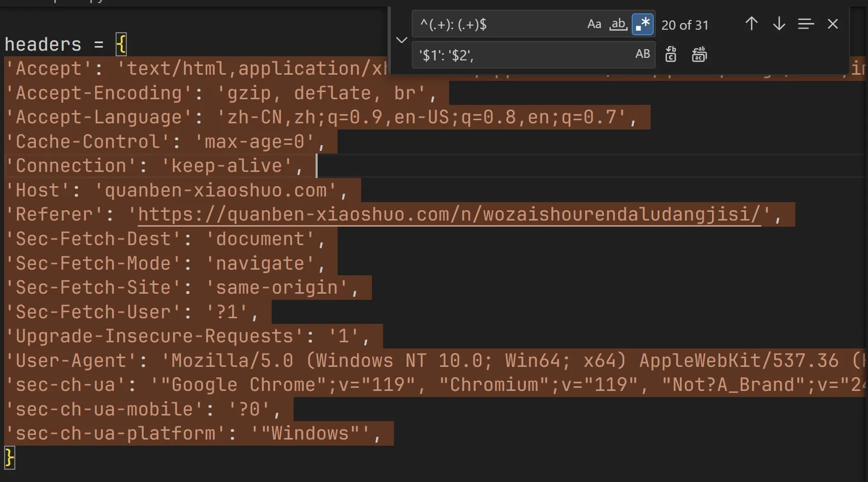The height and width of the screenshot is (482, 868).
Task: Click 'quanben-xiaoshuo.com' Host value
Action: click(x=215, y=190)
